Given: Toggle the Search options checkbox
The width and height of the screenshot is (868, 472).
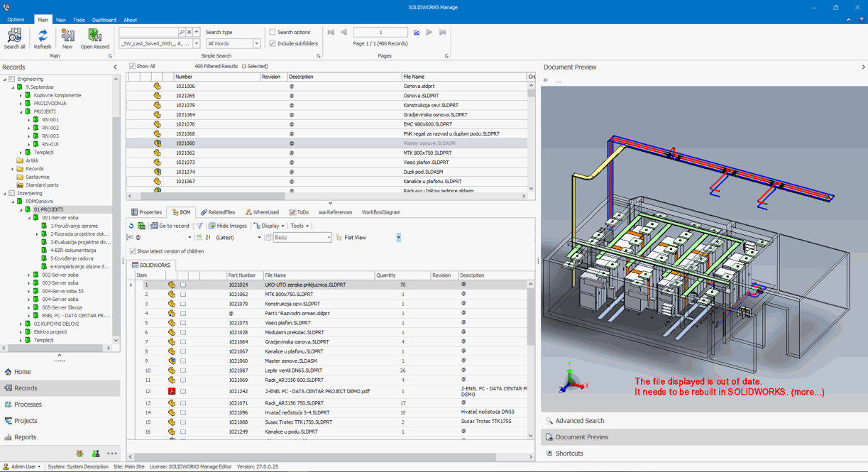Looking at the screenshot, I should pyautogui.click(x=273, y=33).
